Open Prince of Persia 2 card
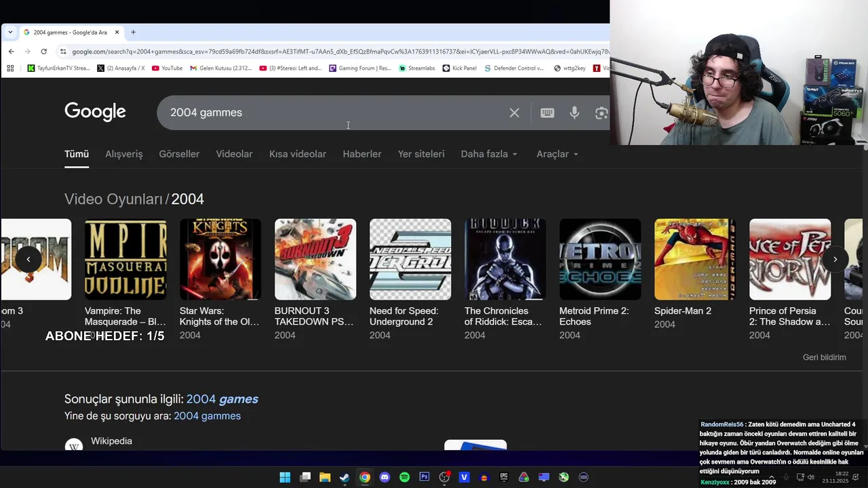 [x=790, y=279]
